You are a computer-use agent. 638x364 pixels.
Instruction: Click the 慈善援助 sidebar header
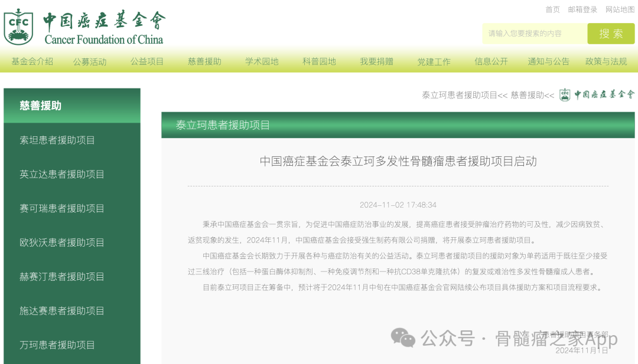(72, 106)
